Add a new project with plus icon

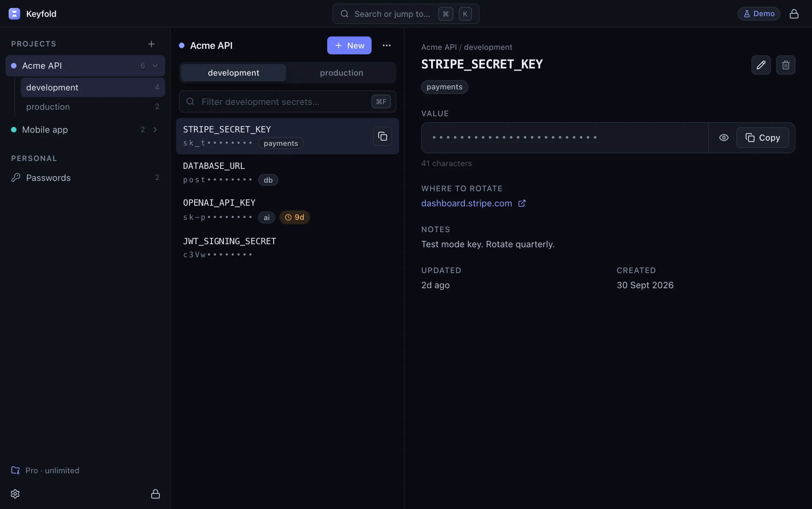click(151, 44)
